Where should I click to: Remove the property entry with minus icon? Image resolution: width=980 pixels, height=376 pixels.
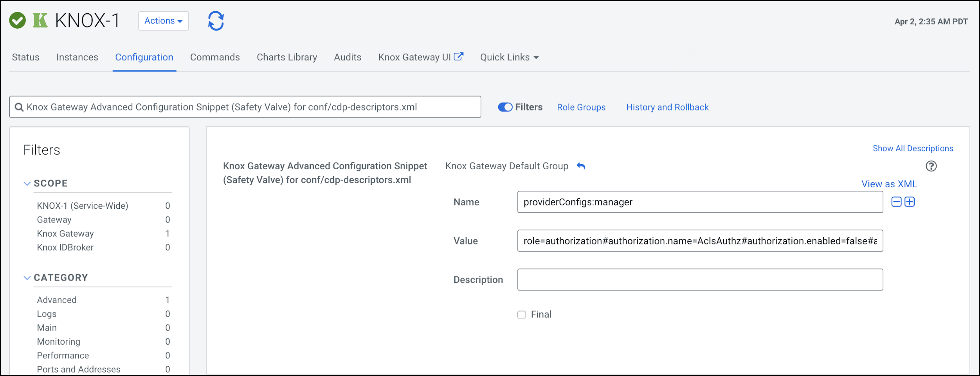[x=896, y=202]
